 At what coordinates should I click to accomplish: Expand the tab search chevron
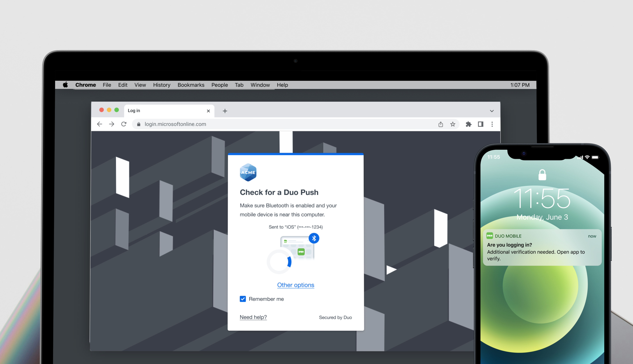pos(491,111)
